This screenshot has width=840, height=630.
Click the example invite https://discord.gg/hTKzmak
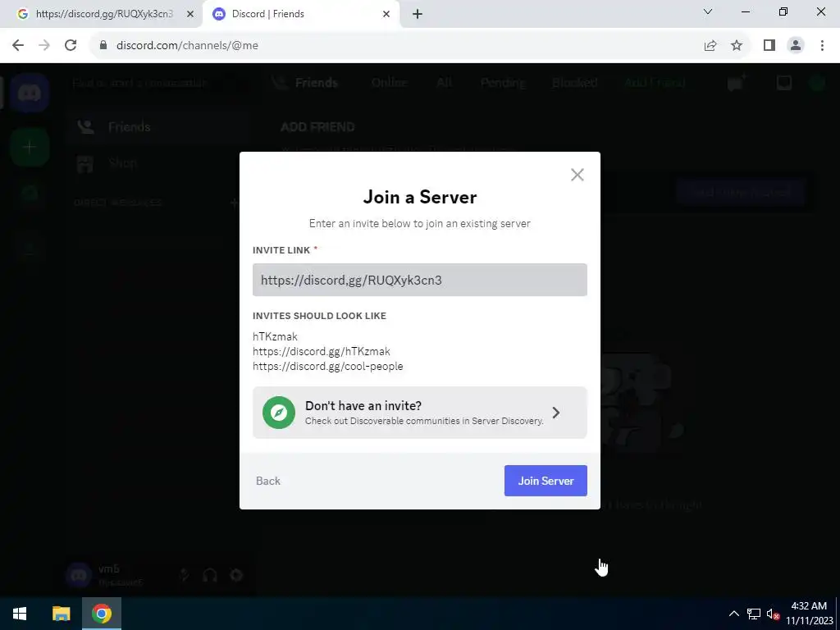coord(322,351)
